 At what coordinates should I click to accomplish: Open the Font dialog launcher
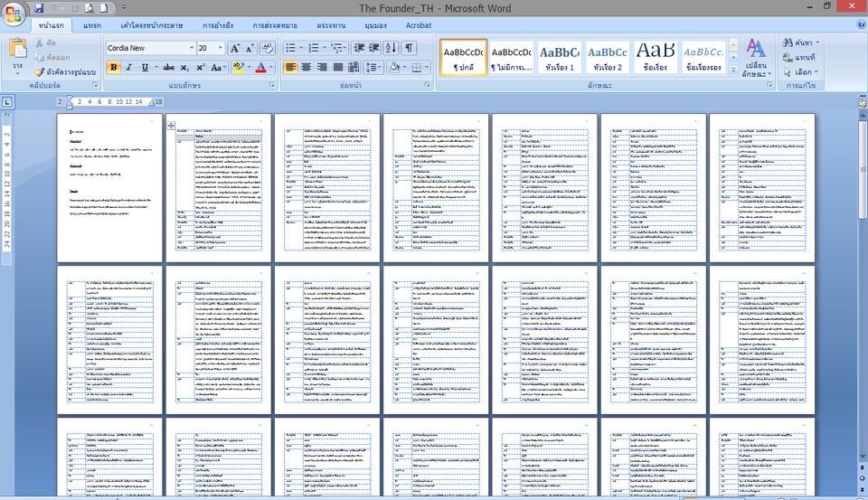click(272, 85)
